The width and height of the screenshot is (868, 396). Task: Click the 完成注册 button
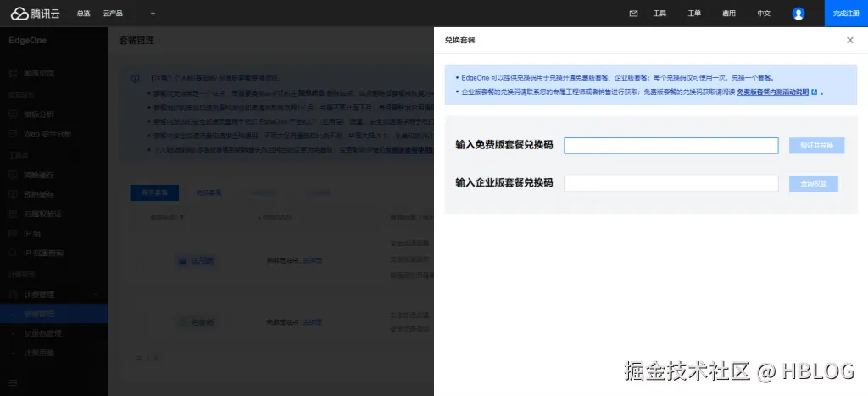click(846, 14)
